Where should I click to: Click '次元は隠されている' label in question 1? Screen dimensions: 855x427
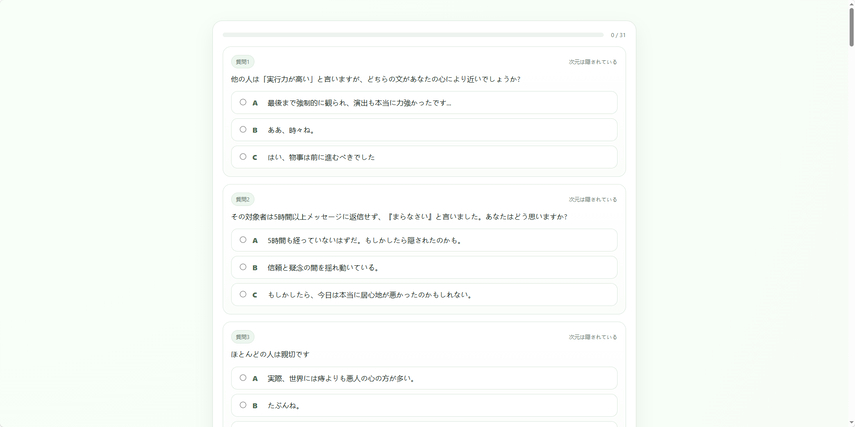coord(593,62)
